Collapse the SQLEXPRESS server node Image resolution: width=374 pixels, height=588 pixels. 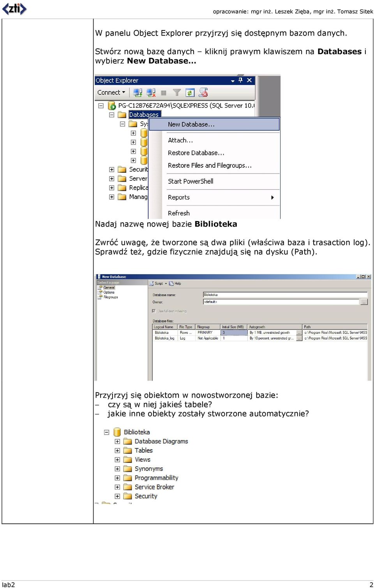point(101,106)
